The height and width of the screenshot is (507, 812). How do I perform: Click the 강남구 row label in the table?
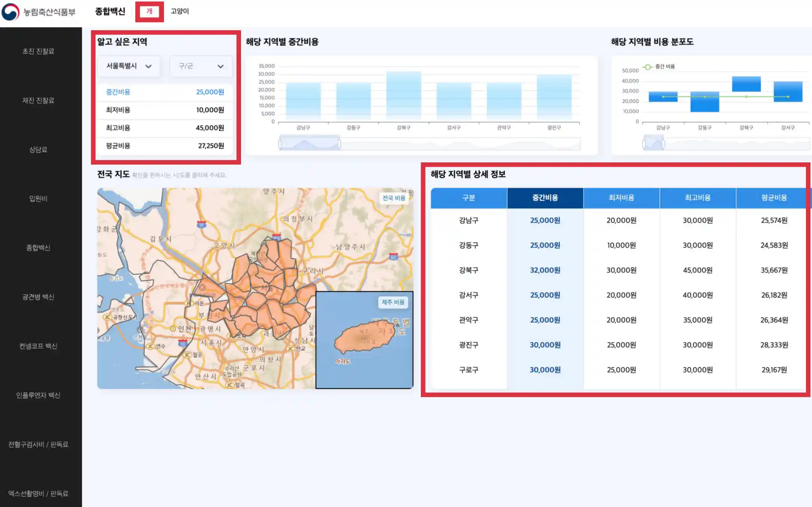tap(469, 220)
